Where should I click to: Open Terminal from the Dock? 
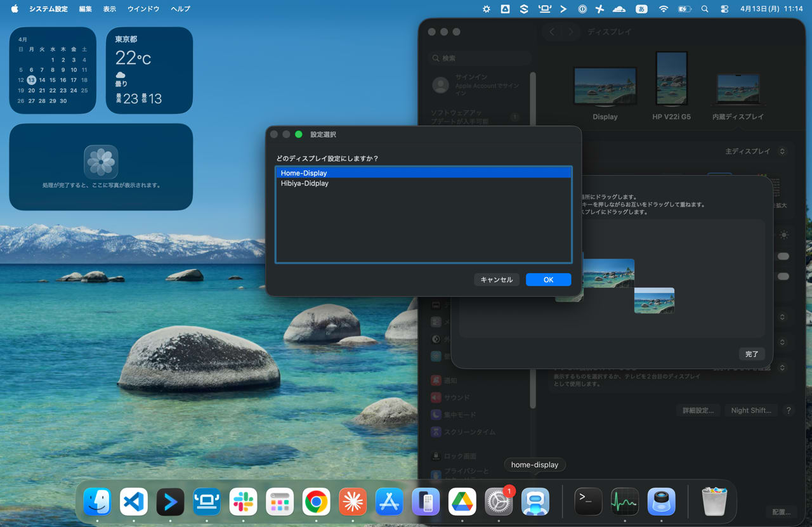588,502
